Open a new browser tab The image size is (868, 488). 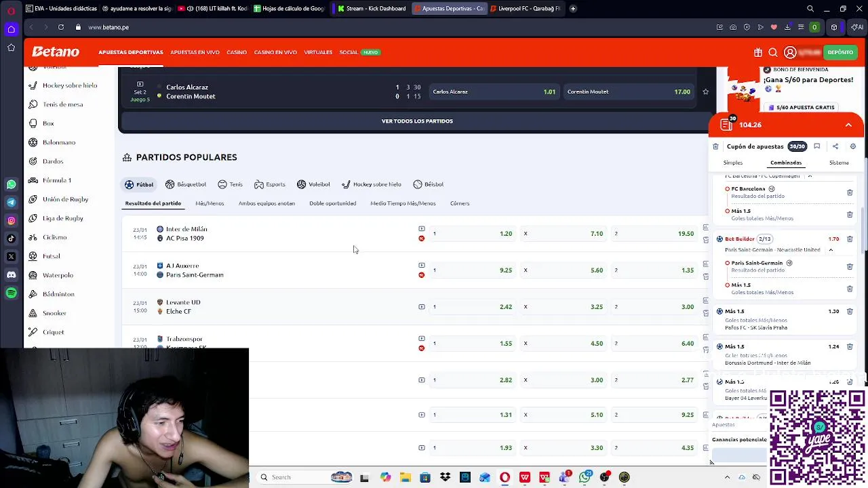point(573,9)
